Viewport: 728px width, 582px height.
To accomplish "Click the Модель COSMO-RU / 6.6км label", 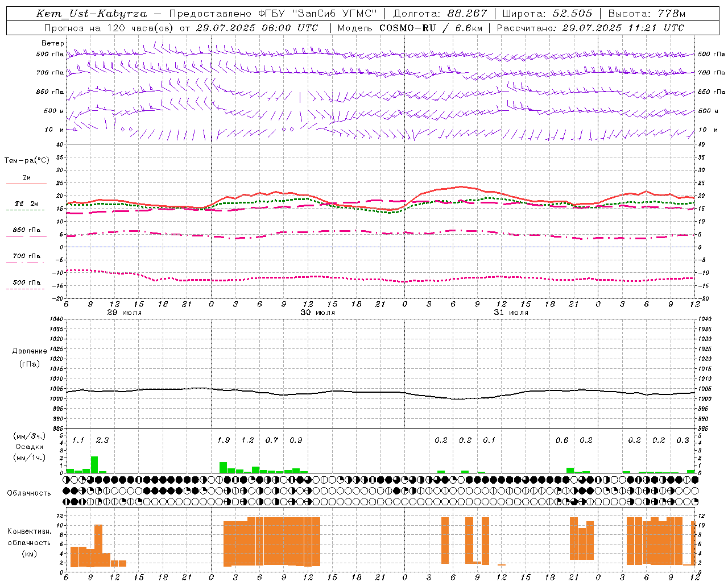I will pos(409,28).
